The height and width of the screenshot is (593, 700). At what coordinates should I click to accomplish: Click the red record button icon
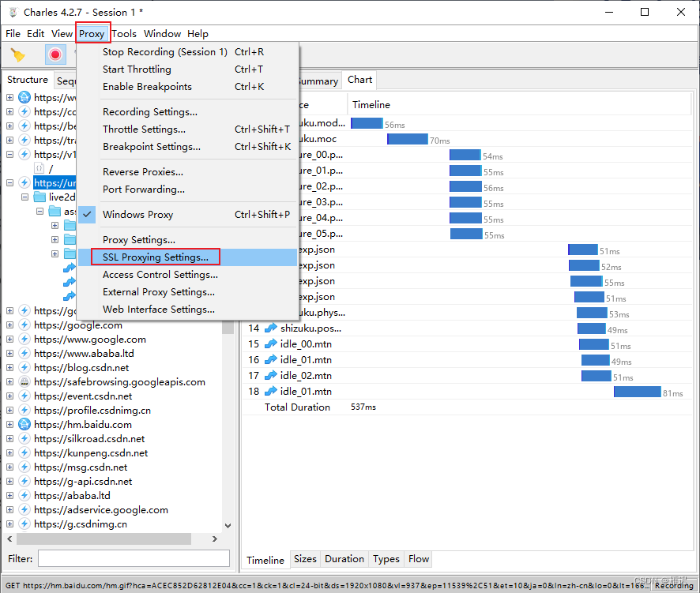pos(55,54)
